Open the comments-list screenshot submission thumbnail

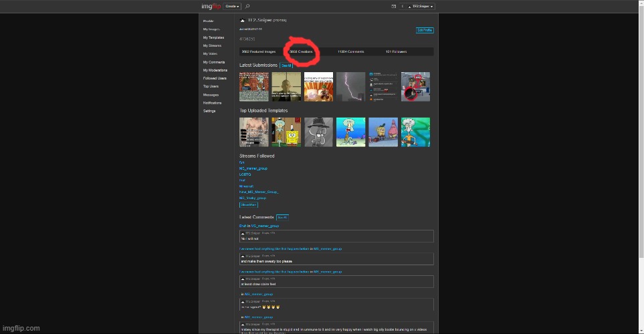click(383, 87)
